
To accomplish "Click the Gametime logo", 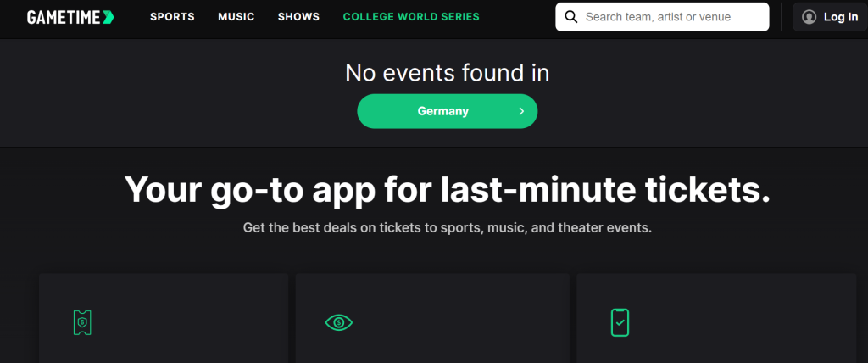I will 70,17.
